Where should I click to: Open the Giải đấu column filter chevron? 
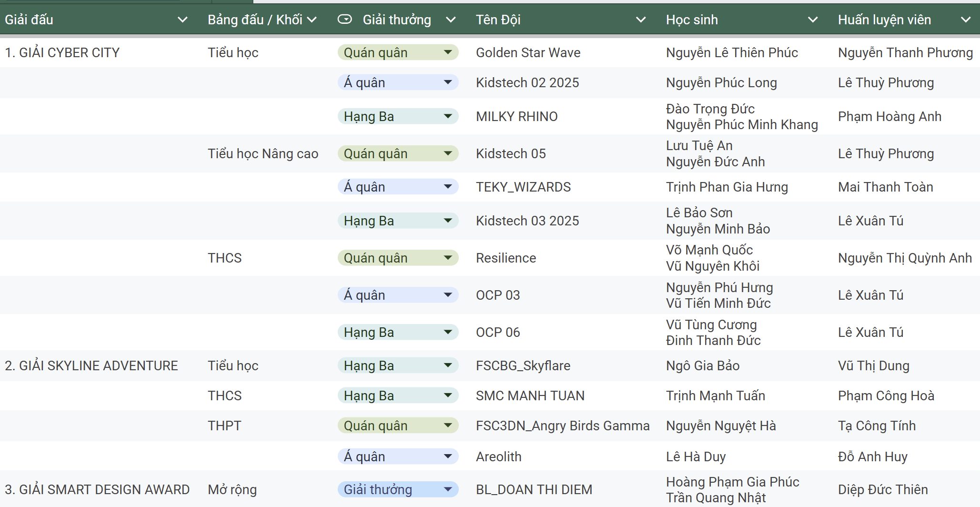(182, 20)
